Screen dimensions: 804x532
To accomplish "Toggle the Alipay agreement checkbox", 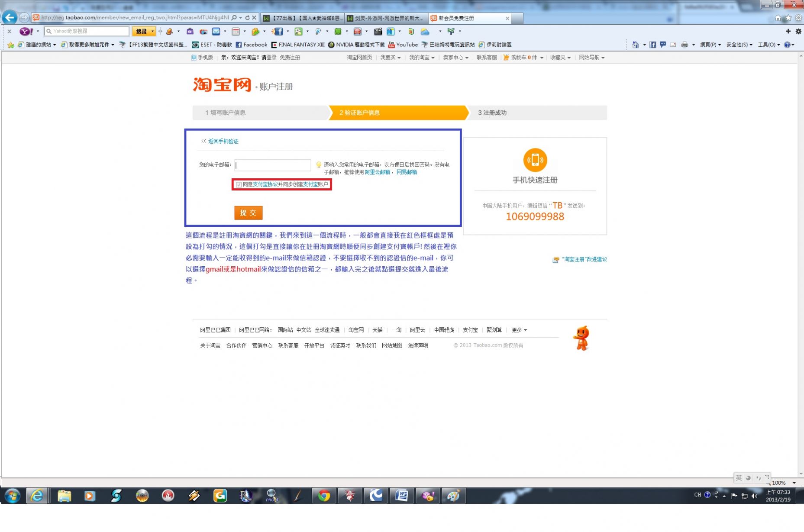I will click(x=239, y=185).
